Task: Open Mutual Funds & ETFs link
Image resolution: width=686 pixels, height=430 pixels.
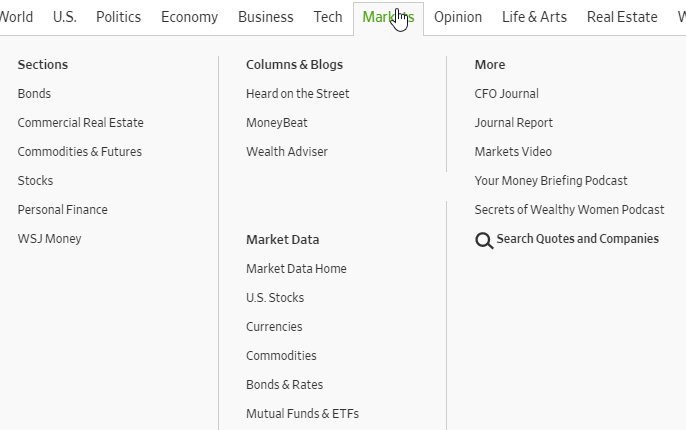Action: click(x=302, y=414)
